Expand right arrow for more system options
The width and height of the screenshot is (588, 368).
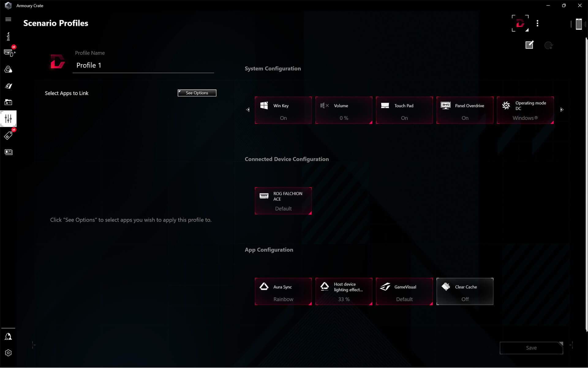tap(562, 110)
